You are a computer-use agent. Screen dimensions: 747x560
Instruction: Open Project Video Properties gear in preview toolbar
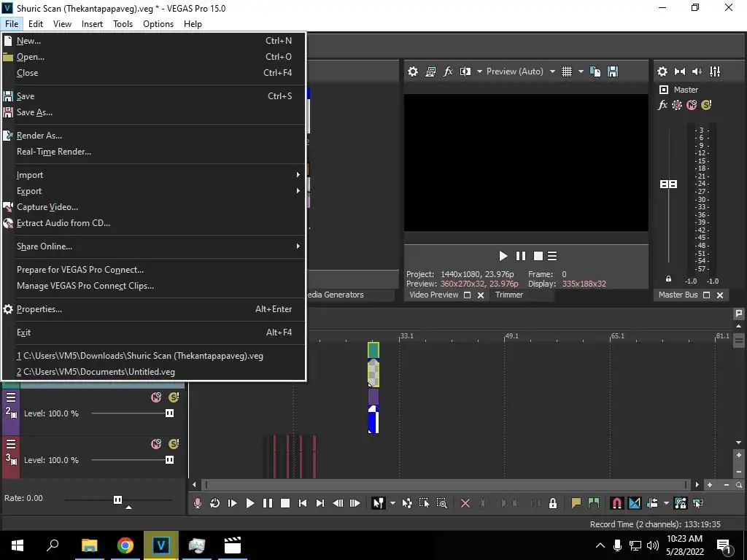(413, 71)
